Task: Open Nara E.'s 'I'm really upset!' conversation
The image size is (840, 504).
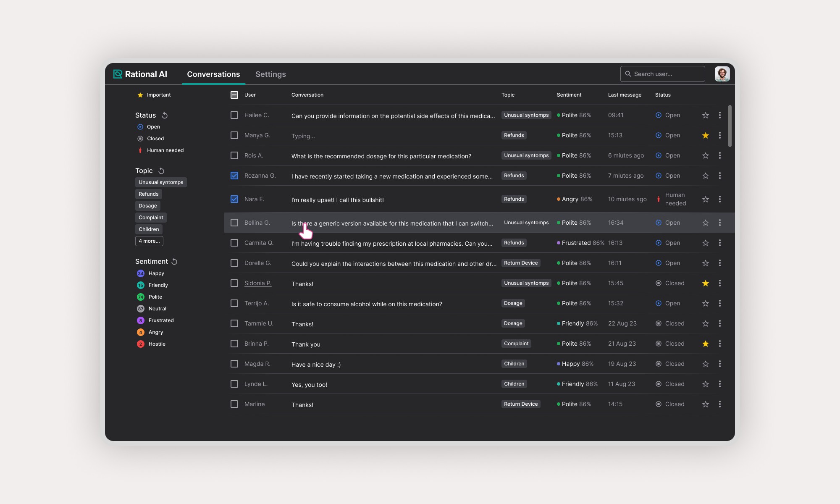Action: click(338, 200)
